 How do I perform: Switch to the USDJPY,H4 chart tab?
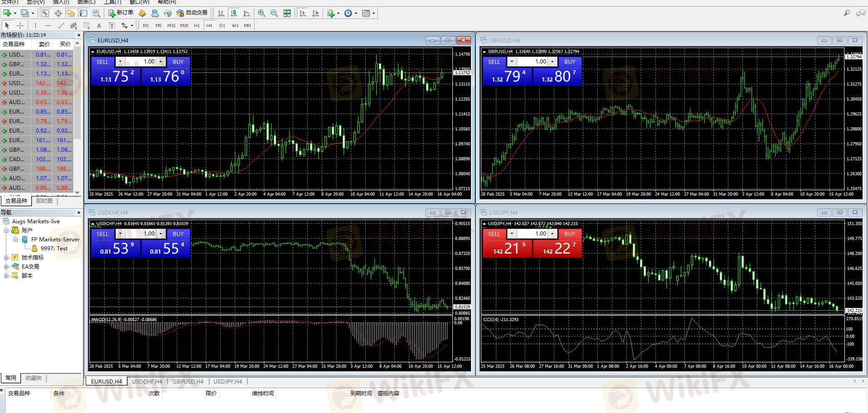[x=228, y=381]
